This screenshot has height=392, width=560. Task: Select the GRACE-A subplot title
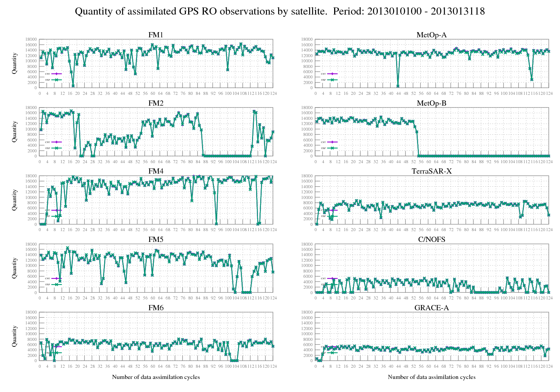pyautogui.click(x=432, y=308)
